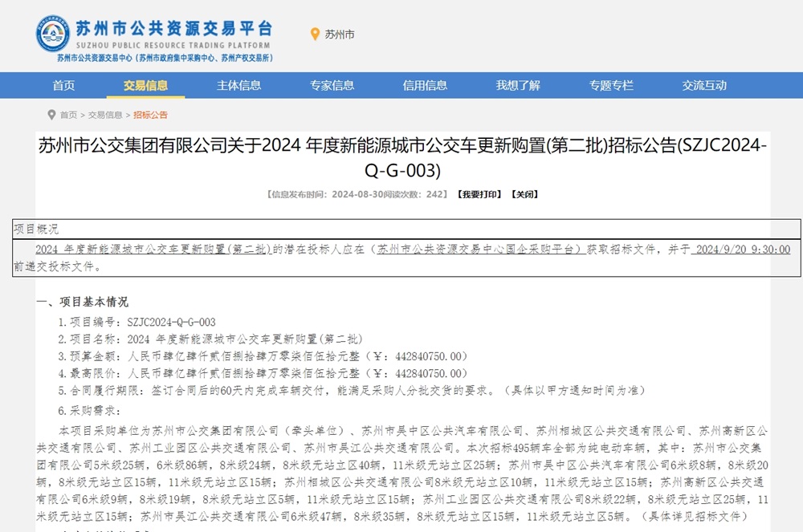This screenshot has height=532, width=803.
Task: Click the 关闭 close-page button
Action: (526, 193)
